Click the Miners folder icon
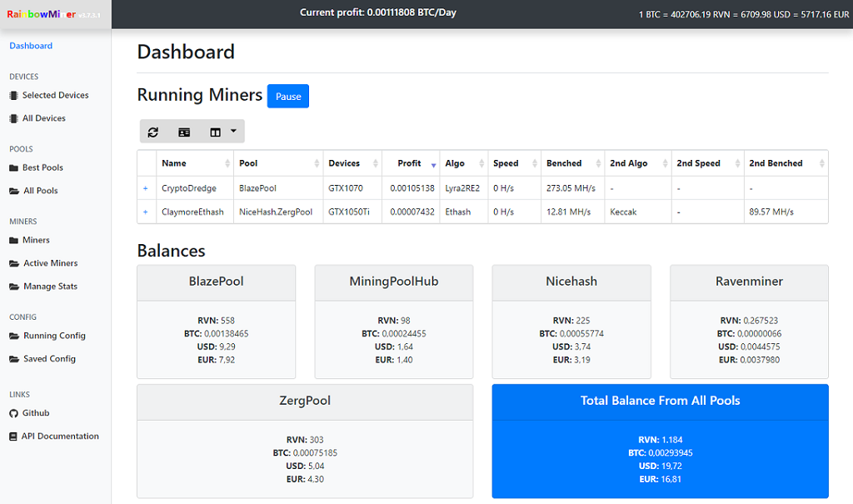The image size is (853, 504). click(x=13, y=240)
